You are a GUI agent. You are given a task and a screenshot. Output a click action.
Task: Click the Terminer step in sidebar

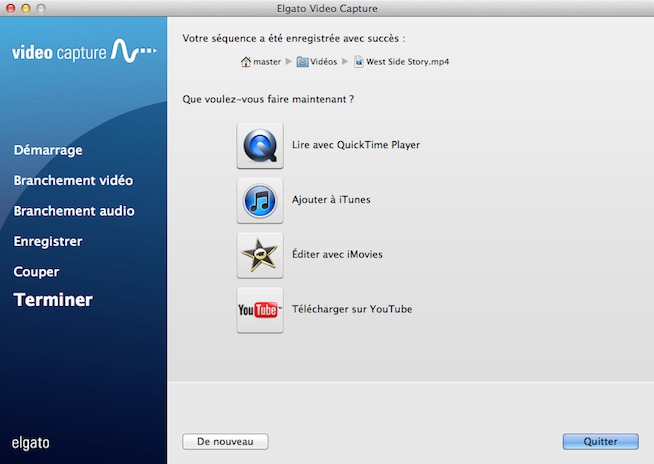tap(53, 300)
